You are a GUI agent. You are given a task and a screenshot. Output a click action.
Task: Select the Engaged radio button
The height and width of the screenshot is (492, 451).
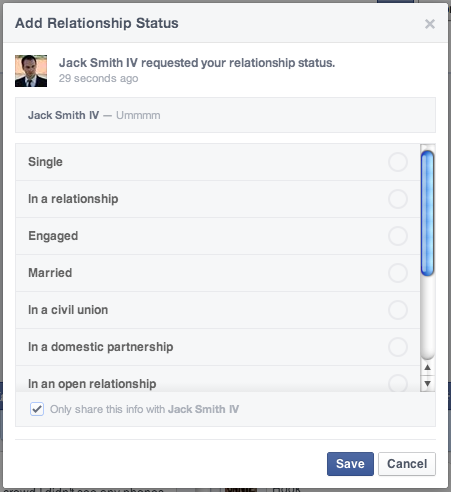(x=398, y=236)
